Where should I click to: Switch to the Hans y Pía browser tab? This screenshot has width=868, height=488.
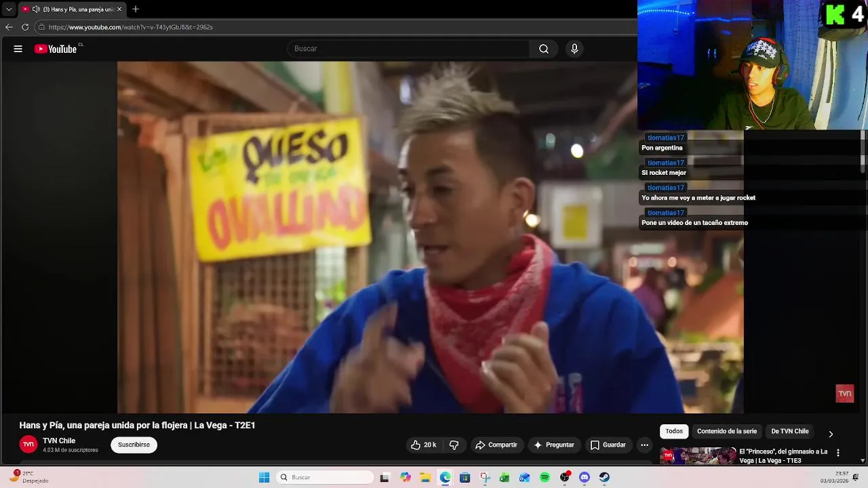click(x=73, y=9)
